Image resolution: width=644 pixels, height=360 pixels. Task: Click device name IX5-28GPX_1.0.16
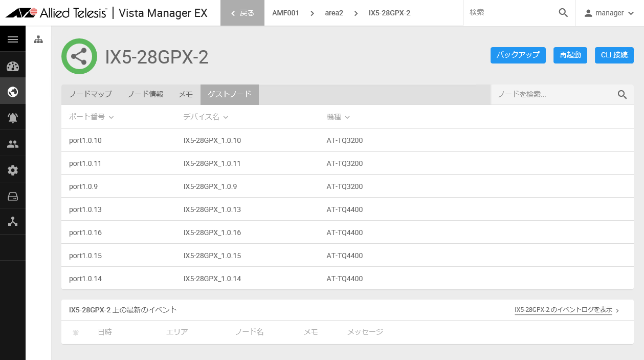(212, 232)
